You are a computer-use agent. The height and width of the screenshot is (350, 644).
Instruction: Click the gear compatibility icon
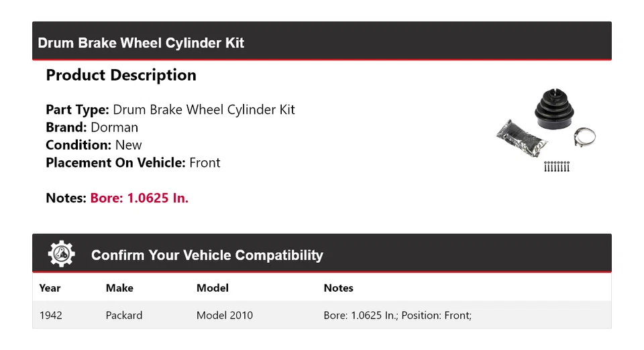62,254
